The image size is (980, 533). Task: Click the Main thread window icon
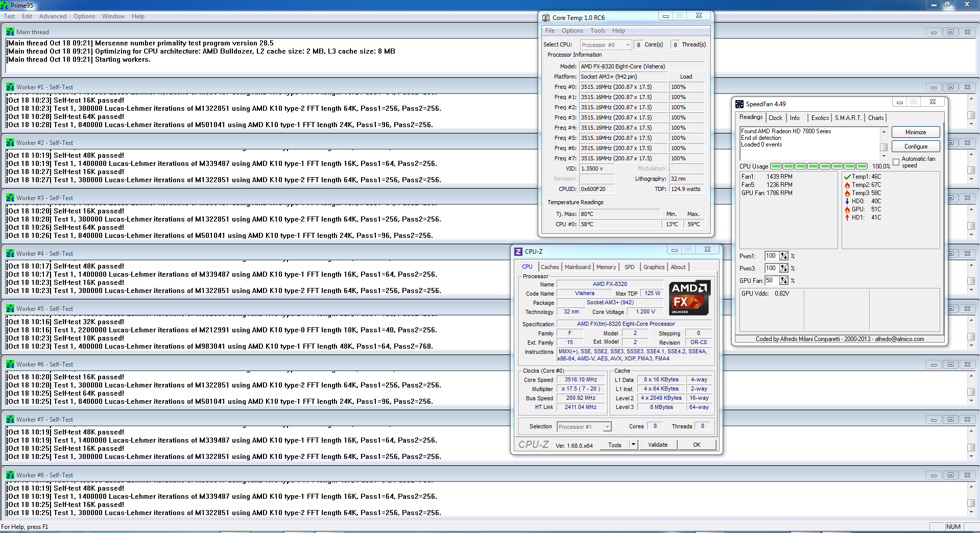(x=10, y=32)
